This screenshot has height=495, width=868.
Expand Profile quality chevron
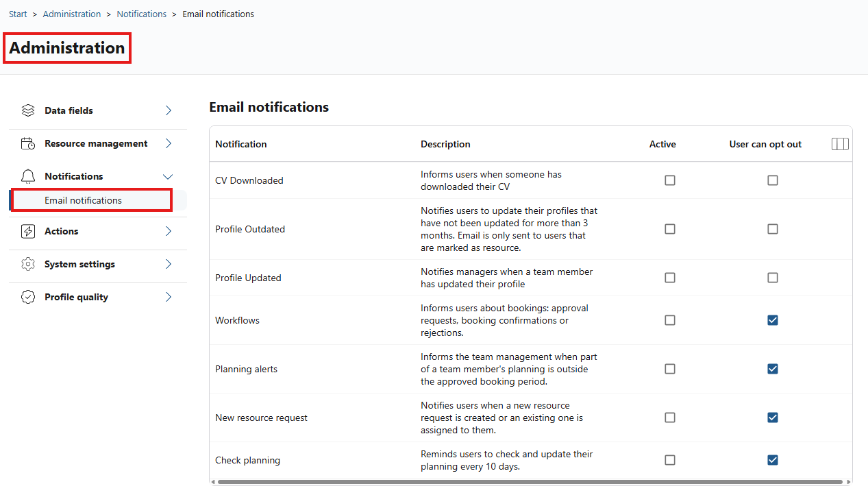point(169,297)
